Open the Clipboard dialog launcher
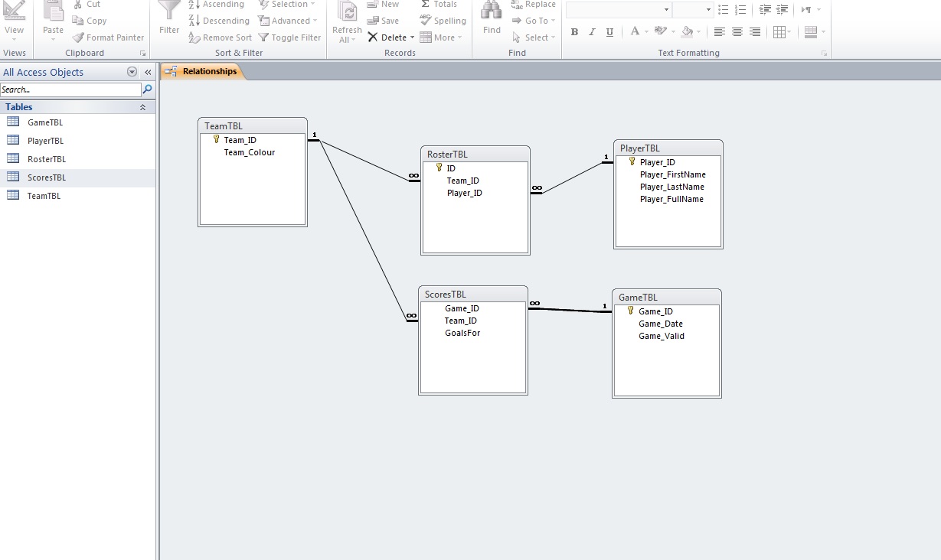 coord(142,54)
